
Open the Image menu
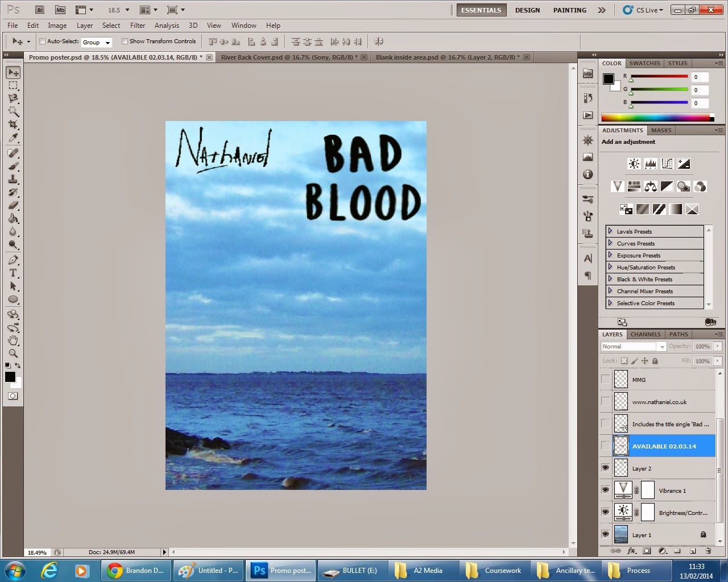57,26
